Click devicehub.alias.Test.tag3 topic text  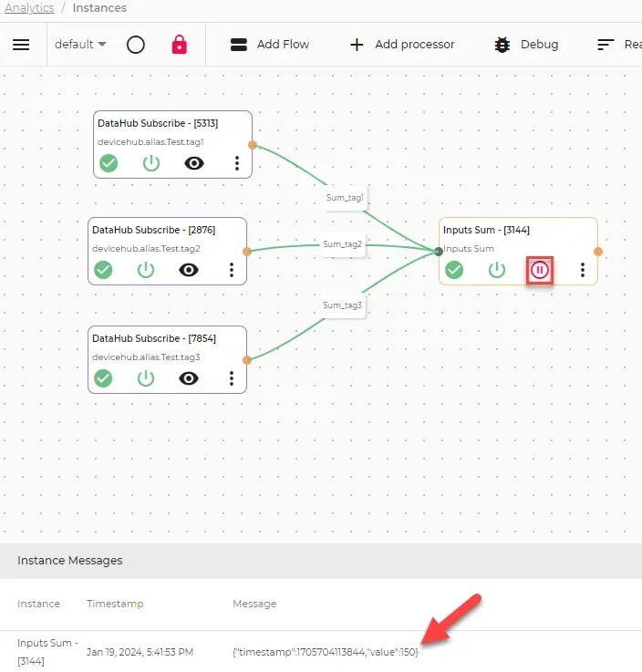coord(146,357)
